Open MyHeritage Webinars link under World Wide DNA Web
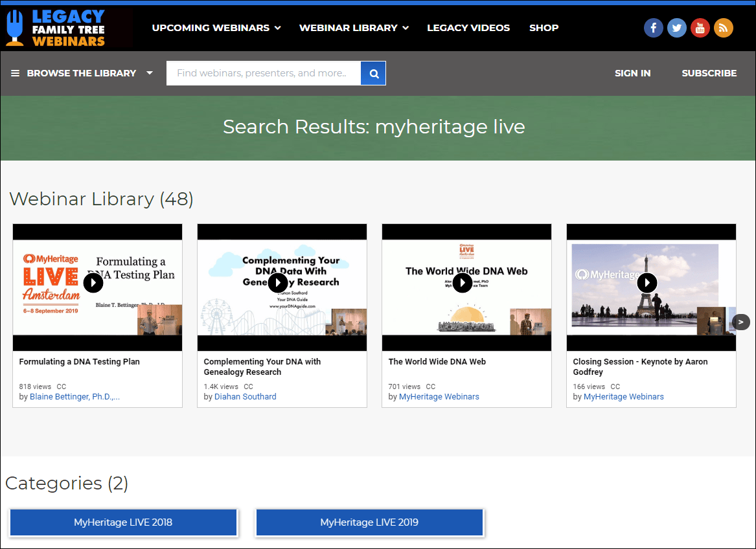 pos(439,397)
